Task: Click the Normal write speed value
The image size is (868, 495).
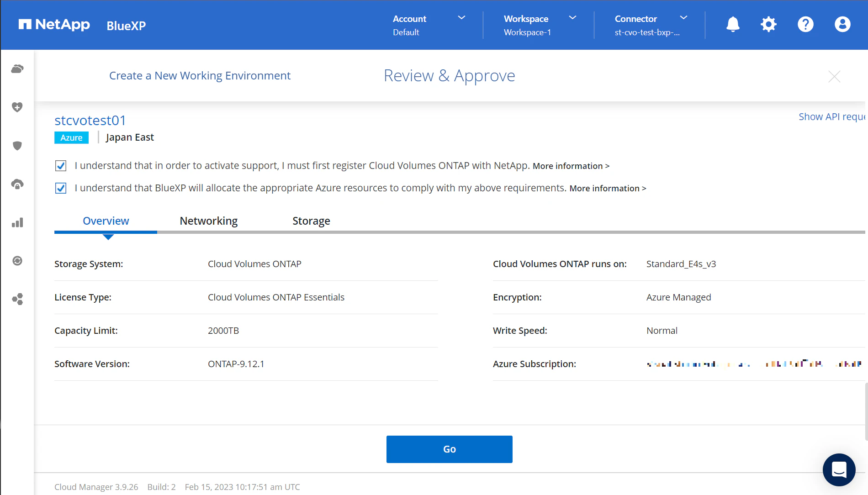Action: point(662,331)
